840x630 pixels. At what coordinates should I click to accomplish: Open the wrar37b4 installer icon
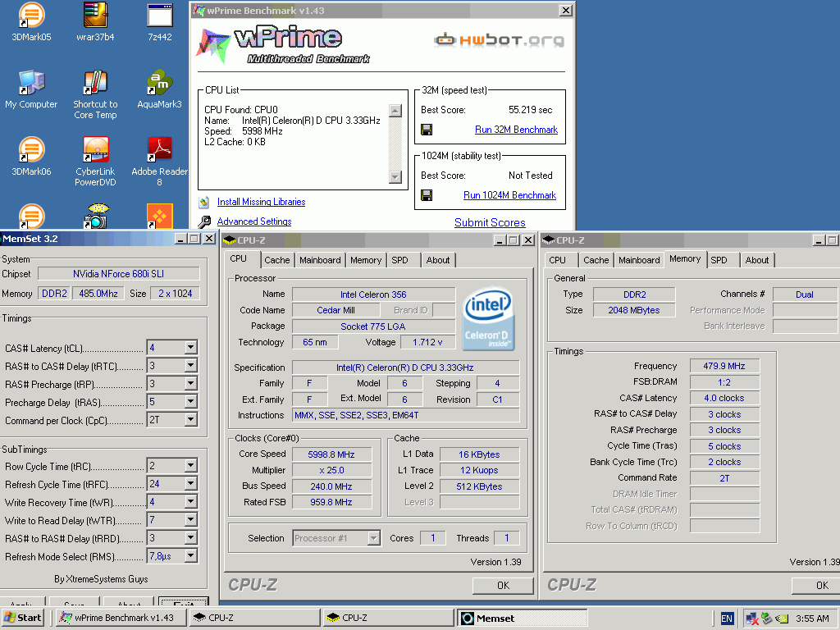pyautogui.click(x=95, y=21)
